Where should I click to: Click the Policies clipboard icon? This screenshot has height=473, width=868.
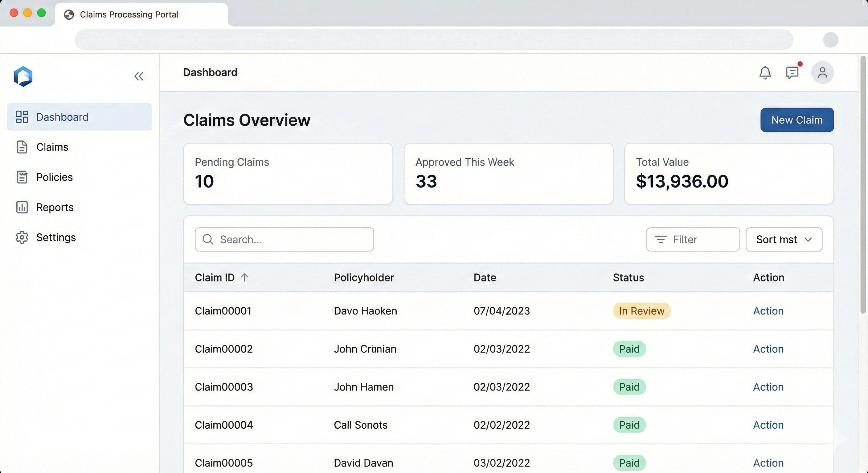click(22, 177)
